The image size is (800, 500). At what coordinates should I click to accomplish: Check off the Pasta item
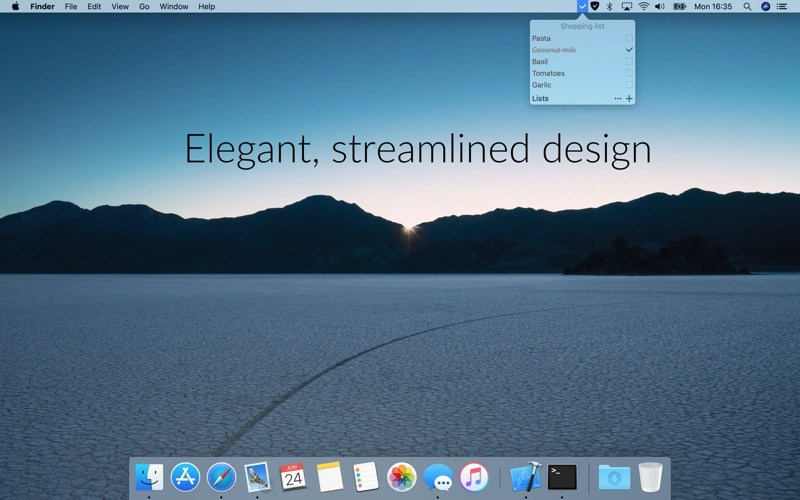click(x=629, y=38)
